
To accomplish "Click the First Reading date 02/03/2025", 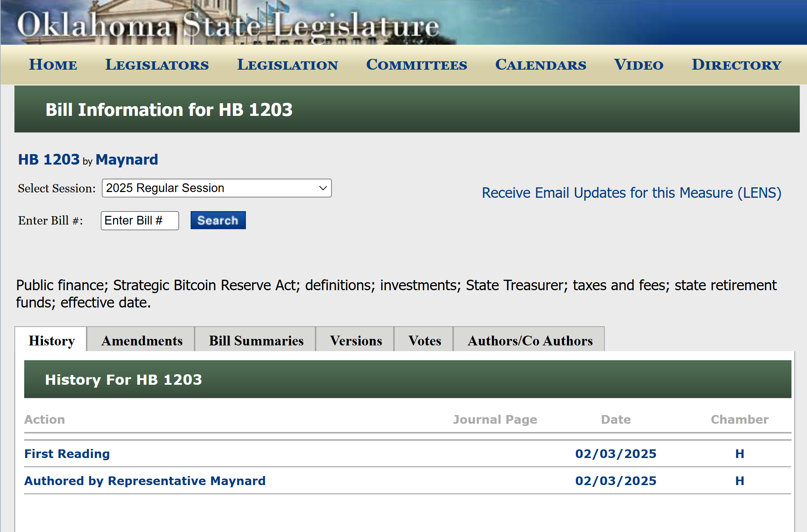I will click(x=616, y=454).
